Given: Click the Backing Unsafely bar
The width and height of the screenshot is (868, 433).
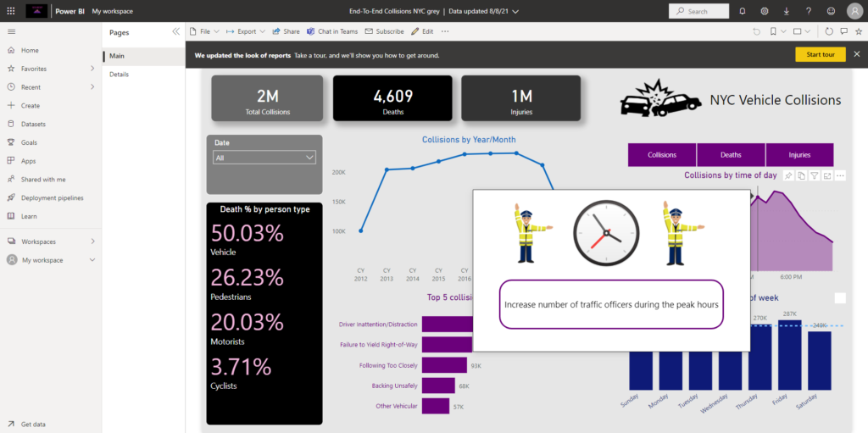Looking at the screenshot, I should coord(438,386).
